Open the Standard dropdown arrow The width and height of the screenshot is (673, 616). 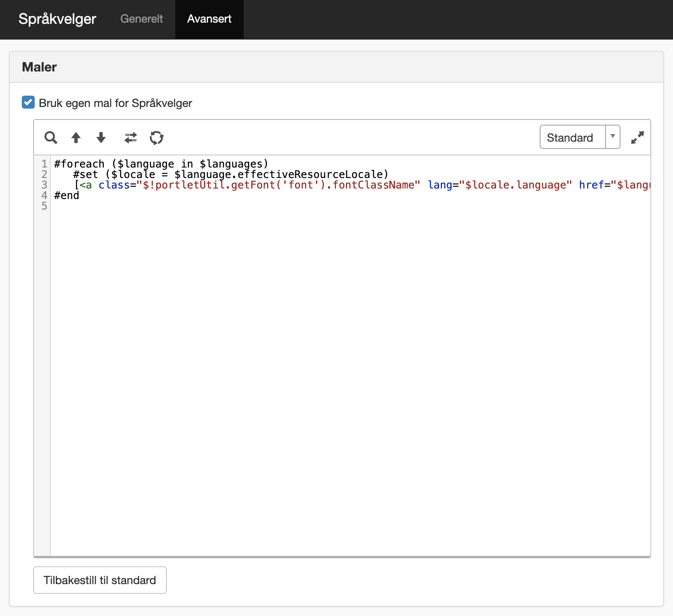tap(613, 137)
